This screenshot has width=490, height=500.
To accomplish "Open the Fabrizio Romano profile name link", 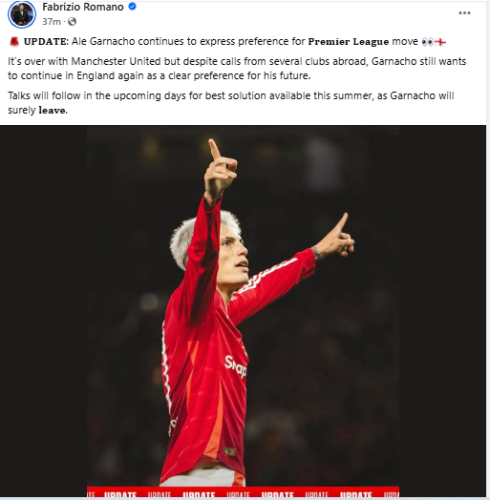I will [x=83, y=7].
